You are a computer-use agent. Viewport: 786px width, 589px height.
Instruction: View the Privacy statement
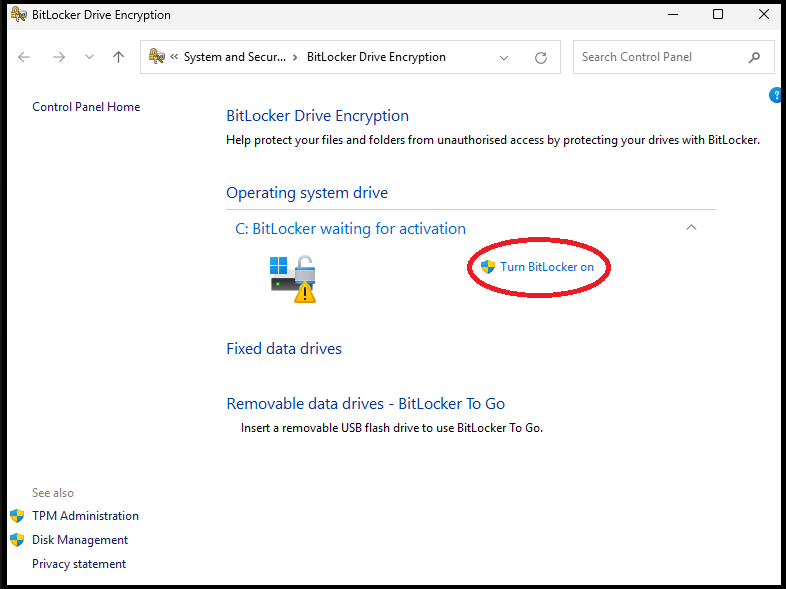(x=79, y=564)
